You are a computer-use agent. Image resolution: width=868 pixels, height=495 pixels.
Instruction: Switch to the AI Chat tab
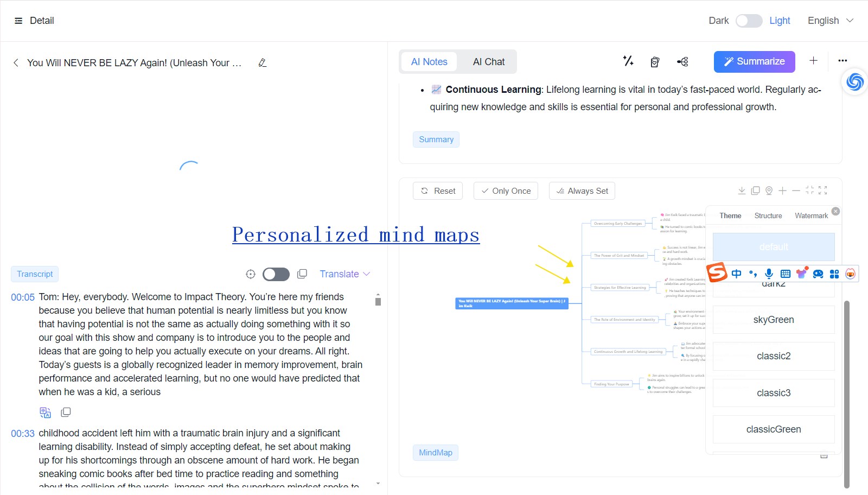coord(487,61)
